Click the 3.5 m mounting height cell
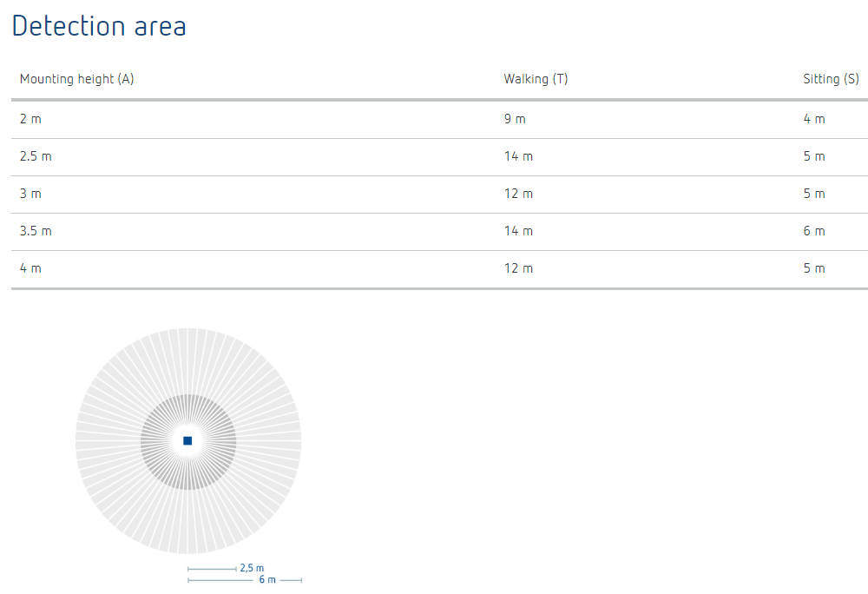Screen dimensions: 868x594 coord(36,231)
